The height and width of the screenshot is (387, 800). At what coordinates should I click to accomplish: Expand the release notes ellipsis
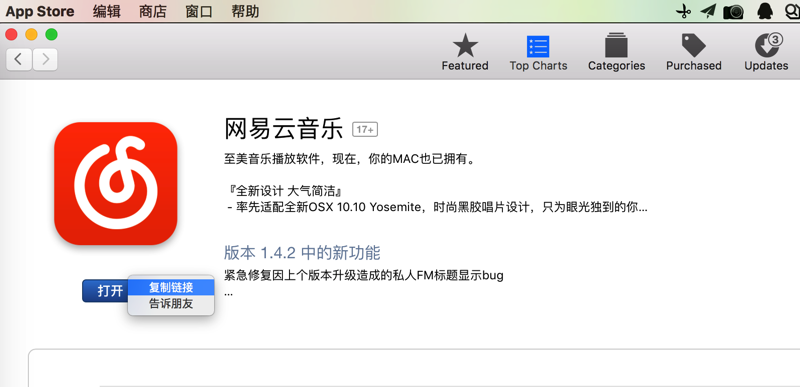228,294
